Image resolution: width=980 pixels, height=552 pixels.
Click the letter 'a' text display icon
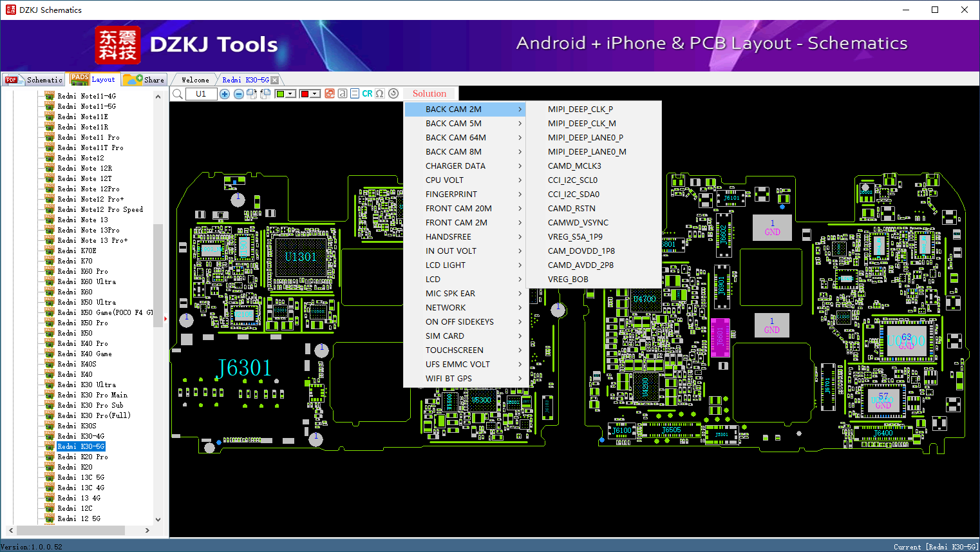point(343,93)
